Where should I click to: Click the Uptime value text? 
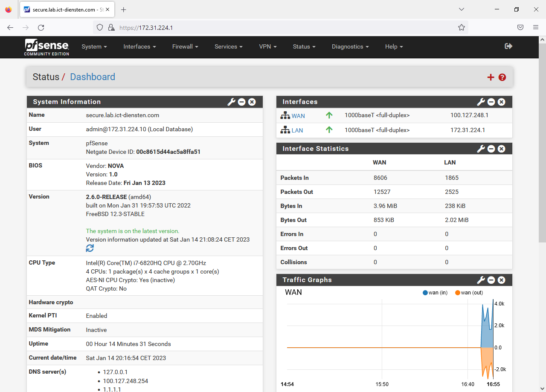tap(128, 344)
